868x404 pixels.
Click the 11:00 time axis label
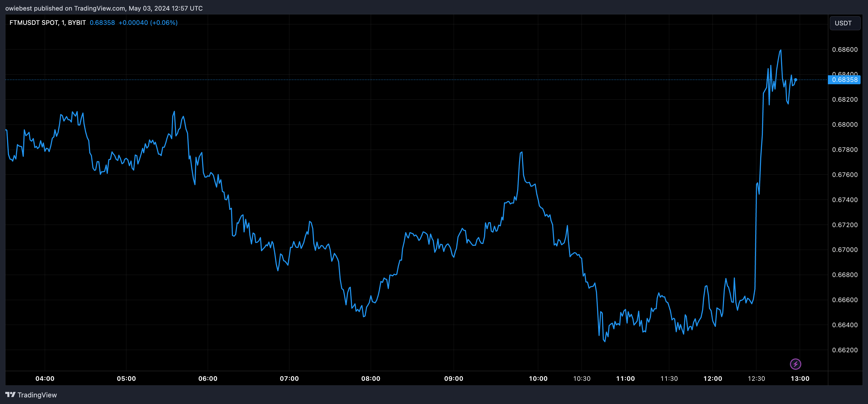pyautogui.click(x=626, y=378)
